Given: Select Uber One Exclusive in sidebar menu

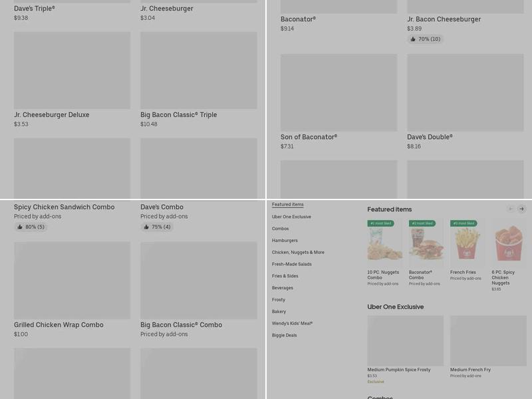Looking at the screenshot, I should [x=291, y=217].
